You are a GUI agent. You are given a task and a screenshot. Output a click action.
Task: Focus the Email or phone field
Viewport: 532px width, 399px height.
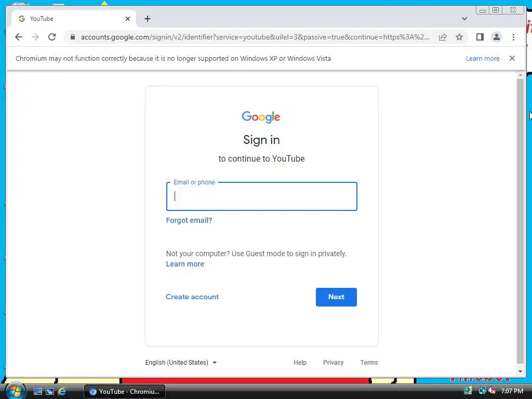[262, 196]
